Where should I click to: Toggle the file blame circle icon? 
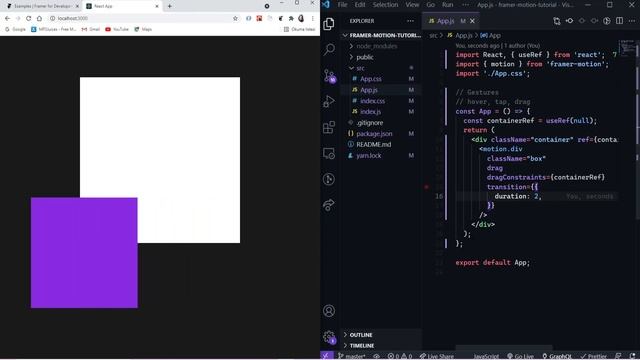tap(607, 21)
